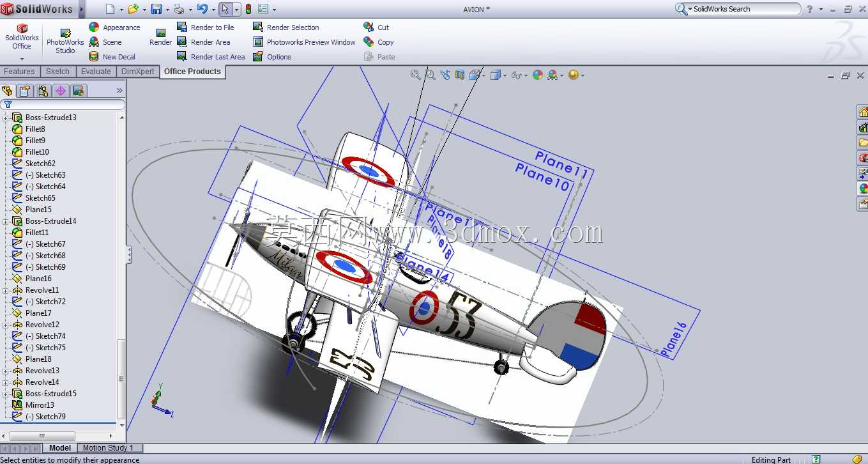Select Fillet8 in the feature tree
The width and height of the screenshot is (868, 464).
pos(35,129)
